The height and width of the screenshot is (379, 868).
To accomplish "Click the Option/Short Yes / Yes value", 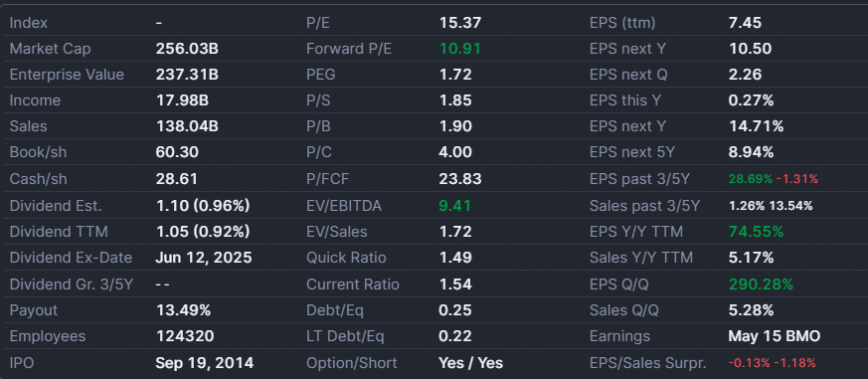I will [x=470, y=363].
